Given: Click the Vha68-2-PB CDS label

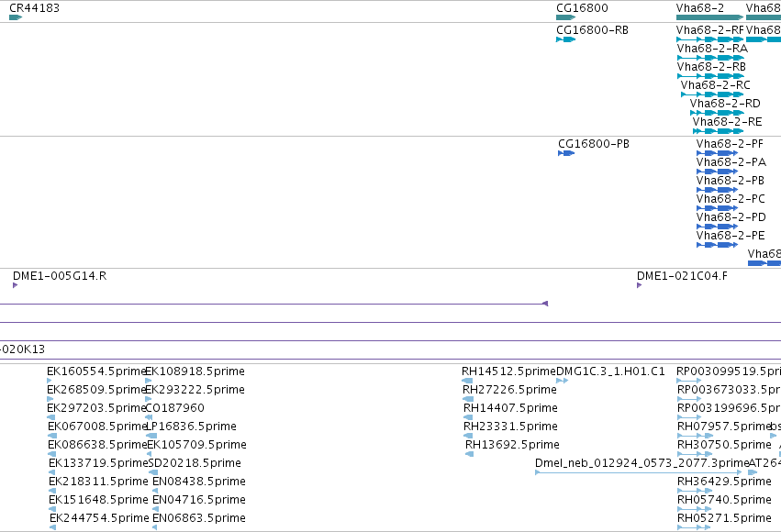Looking at the screenshot, I should coord(731,181).
